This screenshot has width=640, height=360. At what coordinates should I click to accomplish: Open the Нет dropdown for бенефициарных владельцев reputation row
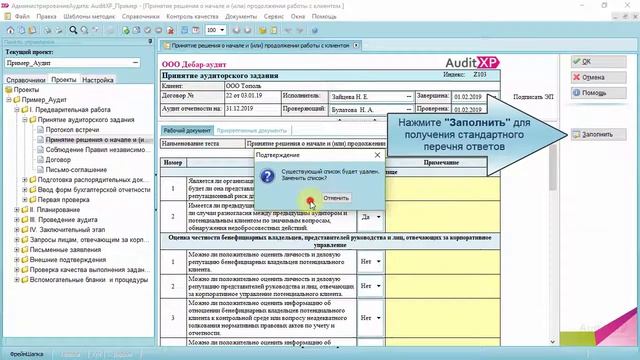click(378, 262)
